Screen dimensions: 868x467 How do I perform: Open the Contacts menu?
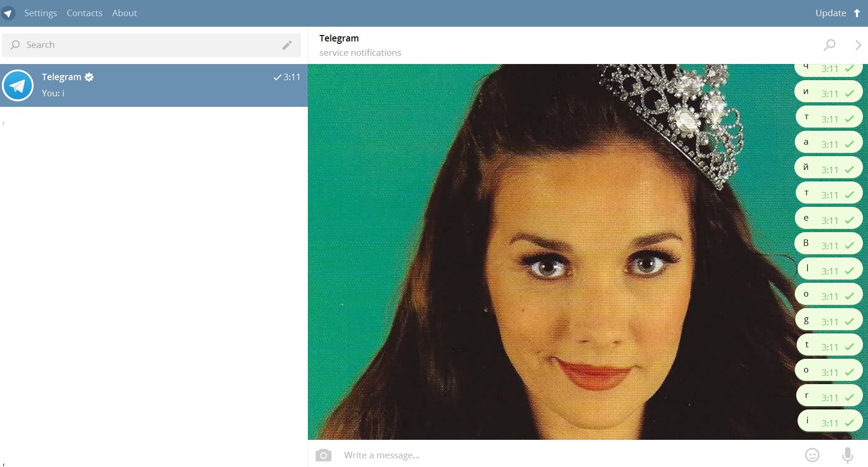point(85,13)
